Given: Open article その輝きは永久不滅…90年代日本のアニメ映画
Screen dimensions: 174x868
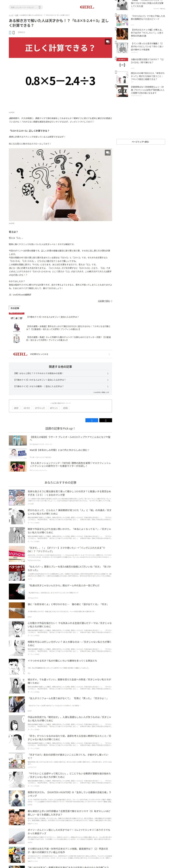Looking at the screenshot, I should pos(68,850).
